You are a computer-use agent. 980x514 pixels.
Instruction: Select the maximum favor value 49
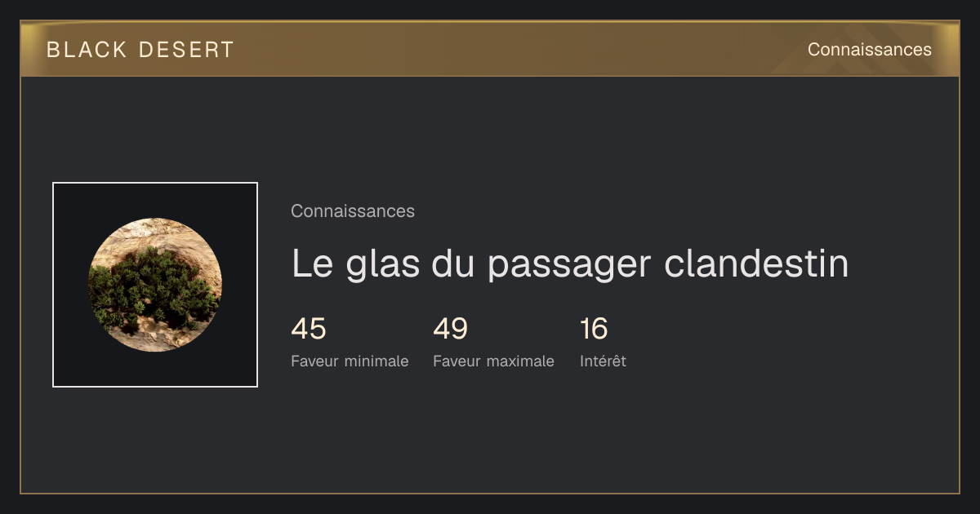tap(451, 329)
